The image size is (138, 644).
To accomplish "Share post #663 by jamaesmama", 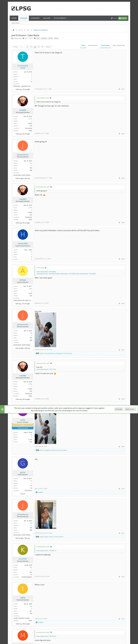I will pyautogui.click(x=119, y=178).
